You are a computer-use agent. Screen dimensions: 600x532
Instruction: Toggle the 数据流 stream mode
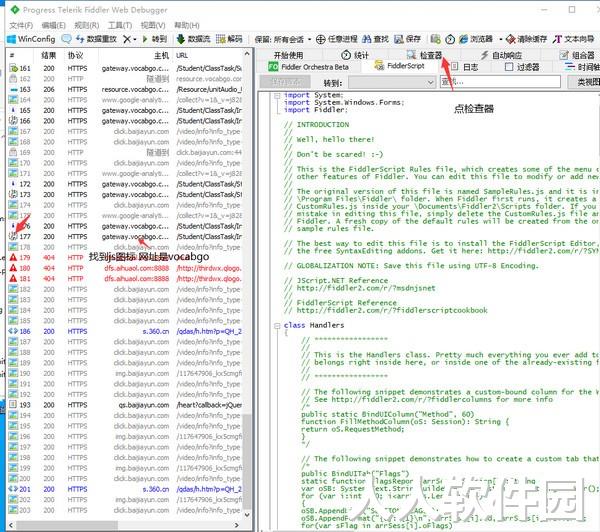point(194,39)
